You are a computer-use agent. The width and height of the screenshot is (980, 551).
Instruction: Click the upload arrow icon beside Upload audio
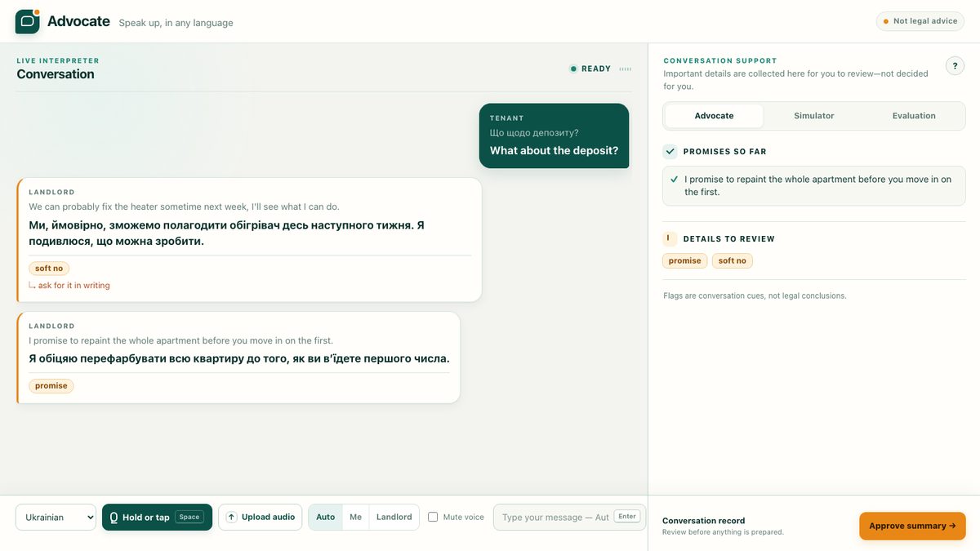pyautogui.click(x=231, y=517)
